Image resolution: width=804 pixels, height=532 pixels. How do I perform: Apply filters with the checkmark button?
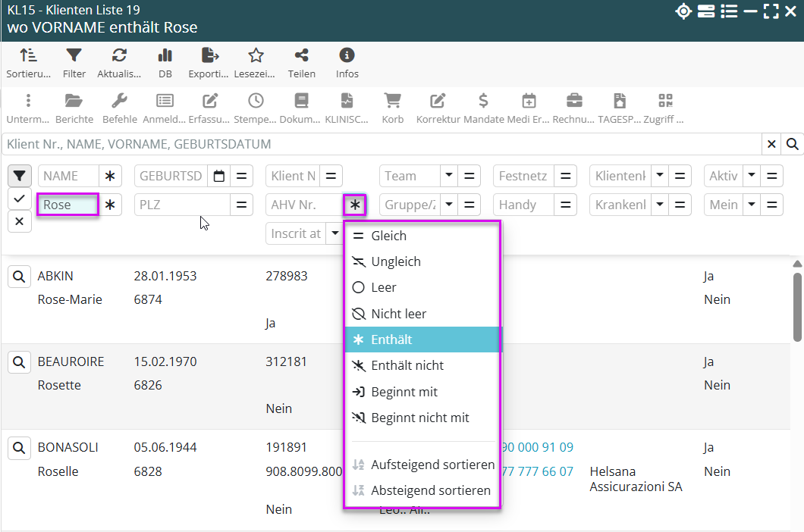pyautogui.click(x=20, y=199)
